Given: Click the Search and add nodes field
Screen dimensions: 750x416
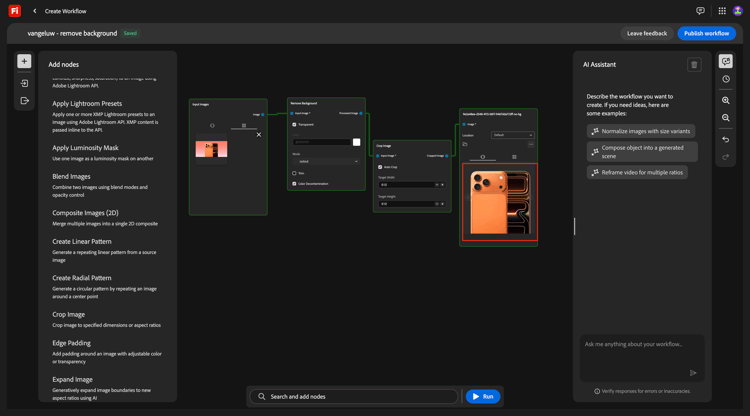Looking at the screenshot, I should 354,396.
